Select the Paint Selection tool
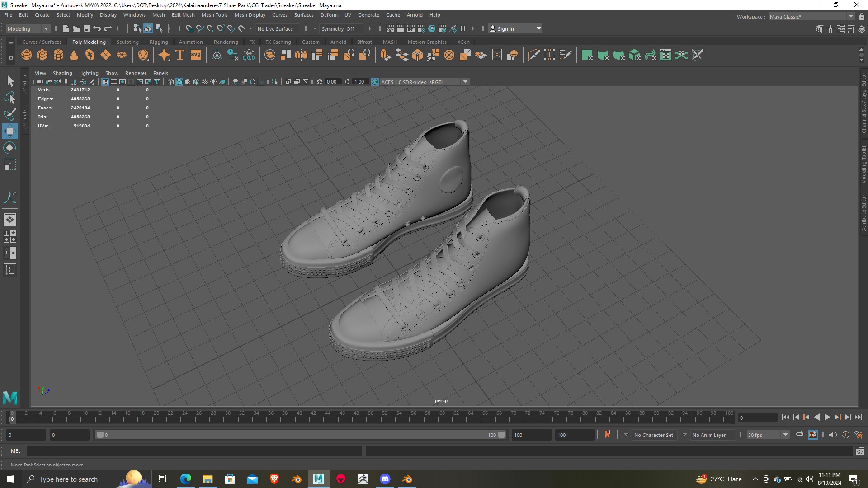 pos(10,114)
